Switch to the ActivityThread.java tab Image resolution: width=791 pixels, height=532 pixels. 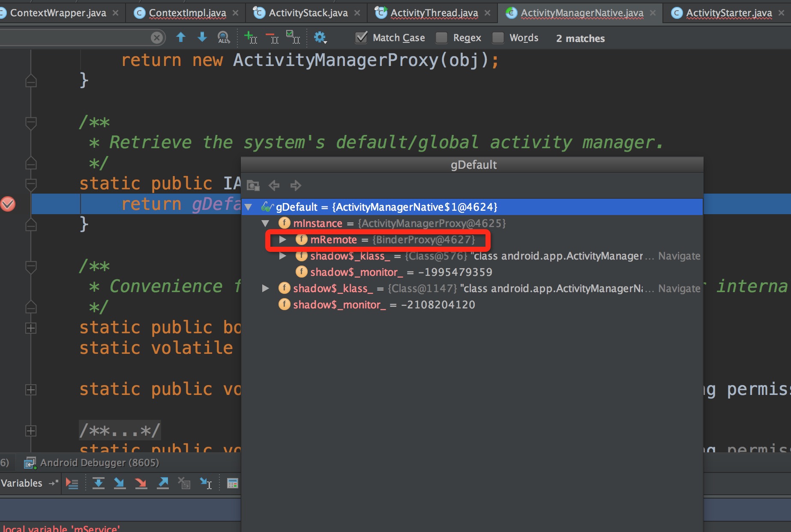click(434, 13)
